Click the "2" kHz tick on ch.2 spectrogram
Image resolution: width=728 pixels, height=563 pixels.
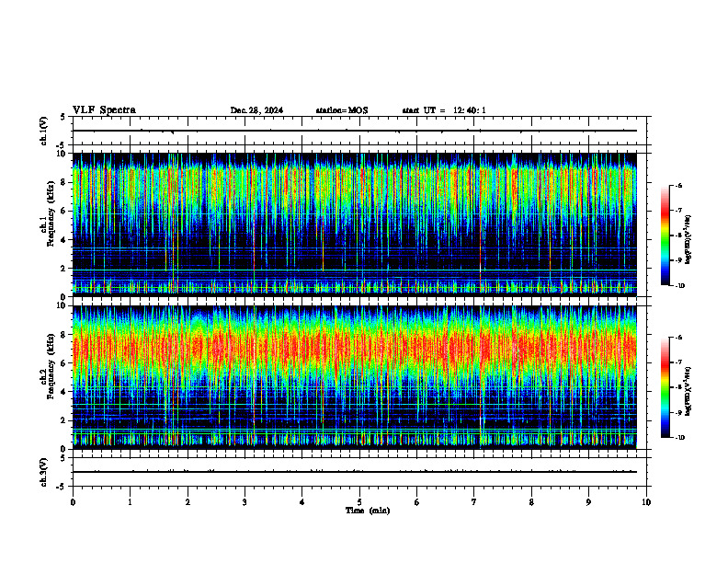point(64,420)
